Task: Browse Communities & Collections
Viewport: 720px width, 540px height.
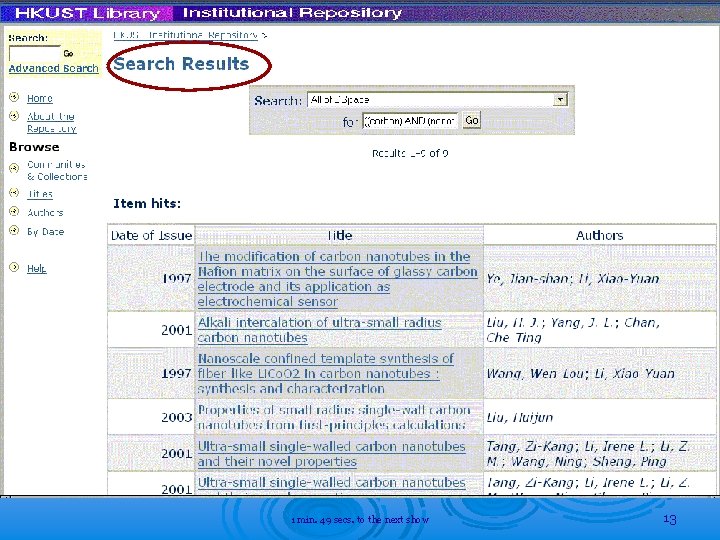Action: tap(57, 170)
